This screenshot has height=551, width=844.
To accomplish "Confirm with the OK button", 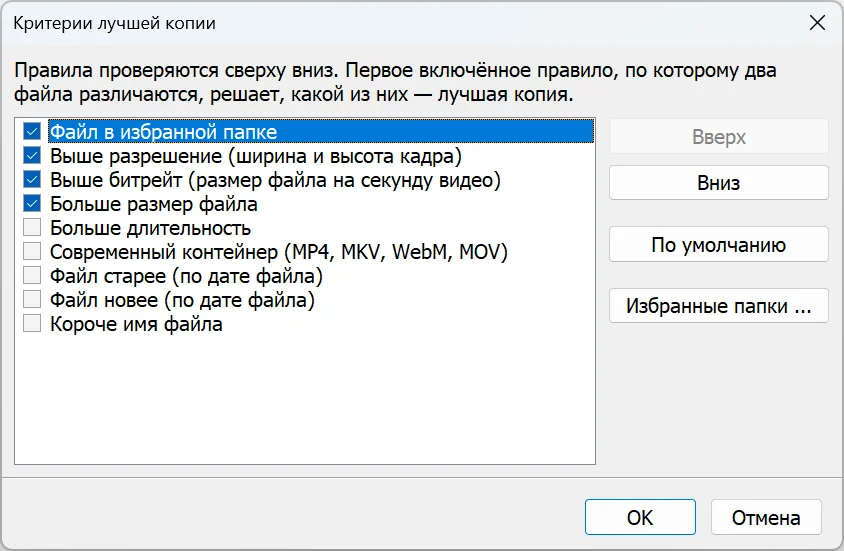I will tap(640, 517).
